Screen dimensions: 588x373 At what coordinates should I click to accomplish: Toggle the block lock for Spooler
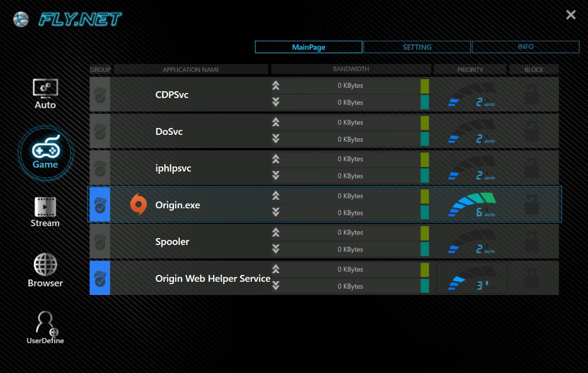pyautogui.click(x=531, y=241)
